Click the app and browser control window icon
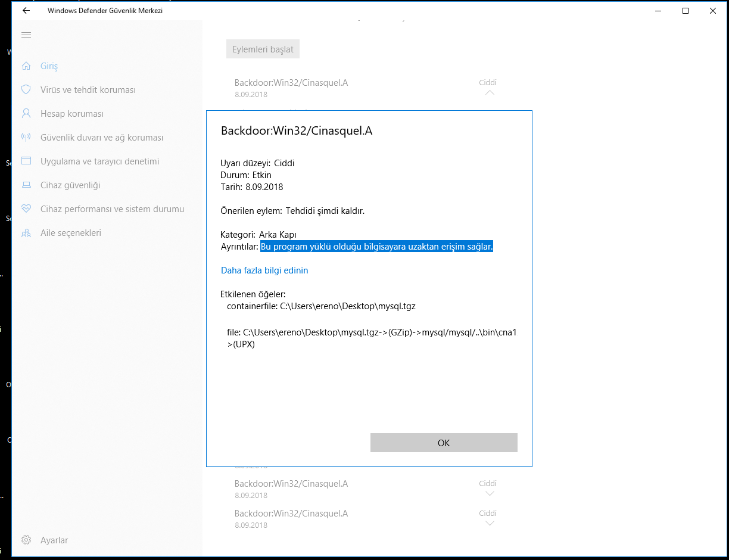The image size is (729, 560). click(x=26, y=161)
